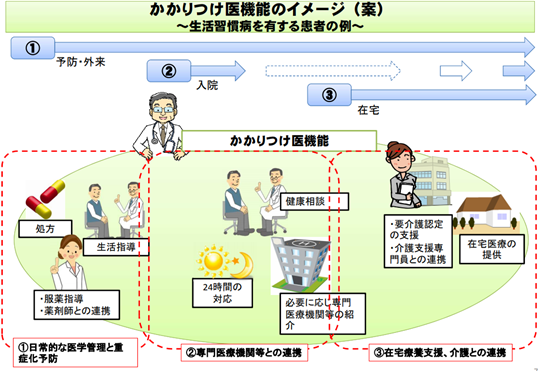Select the 24時間の対応 box

pyautogui.click(x=222, y=293)
